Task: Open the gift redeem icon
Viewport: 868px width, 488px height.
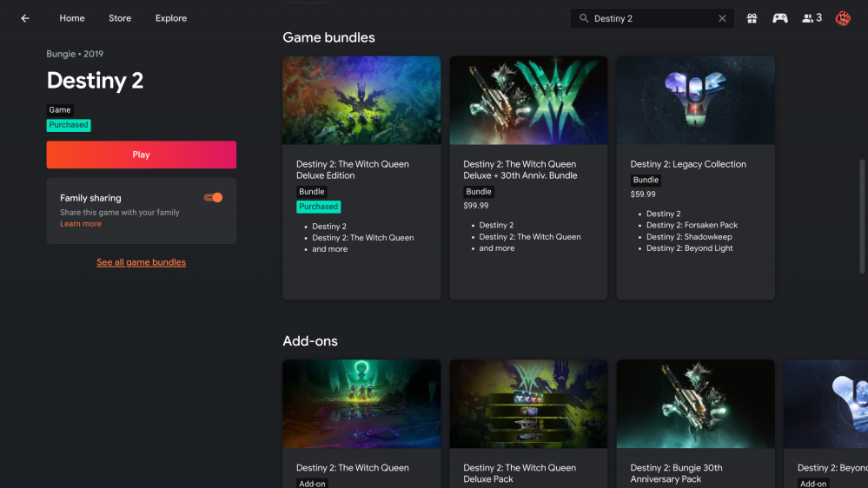Action: click(752, 18)
